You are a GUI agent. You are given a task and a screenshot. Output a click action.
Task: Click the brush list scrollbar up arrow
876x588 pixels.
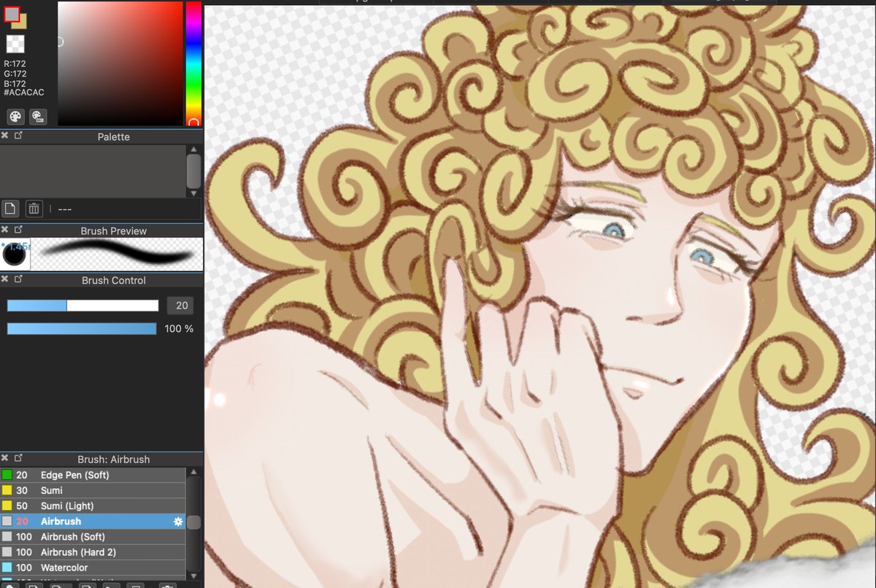point(193,472)
